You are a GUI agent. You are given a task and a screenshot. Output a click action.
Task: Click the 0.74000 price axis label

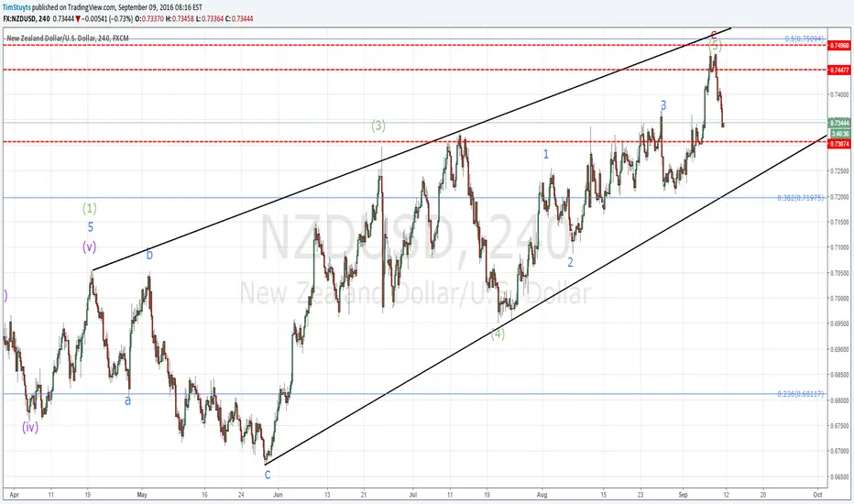[840, 94]
